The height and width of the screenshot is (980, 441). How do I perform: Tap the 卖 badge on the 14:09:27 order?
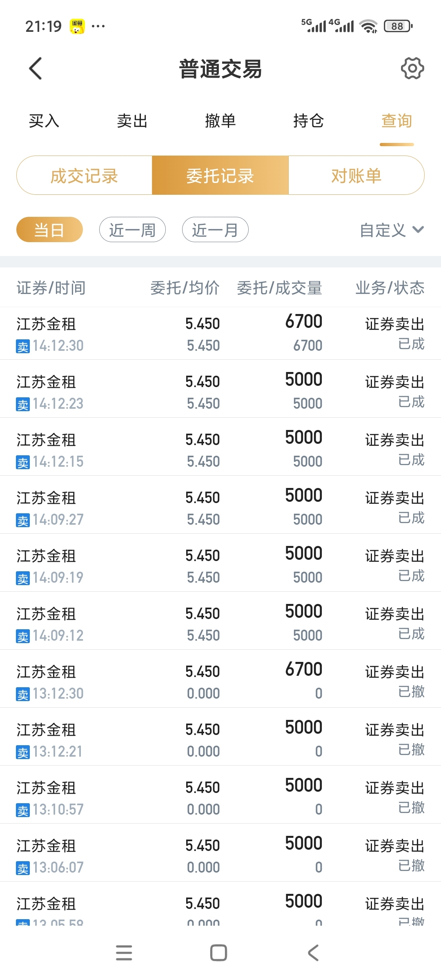tap(23, 521)
